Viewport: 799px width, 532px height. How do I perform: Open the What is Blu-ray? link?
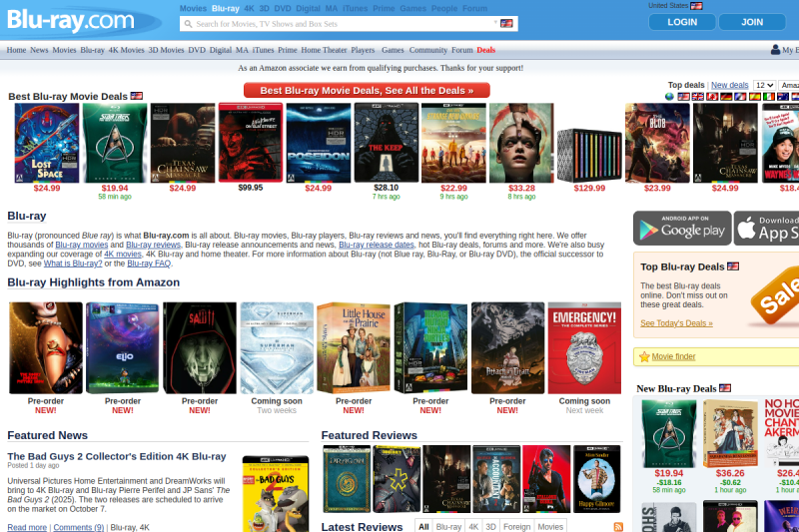coord(73,264)
